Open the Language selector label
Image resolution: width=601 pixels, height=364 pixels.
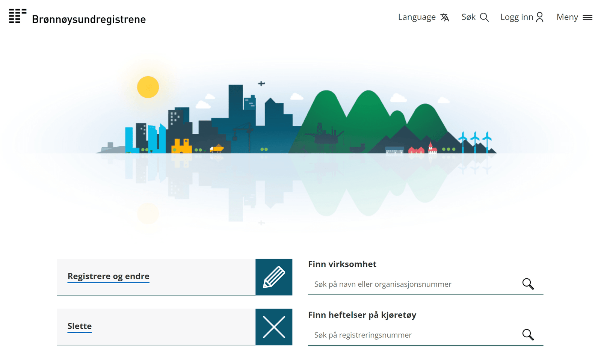(417, 17)
